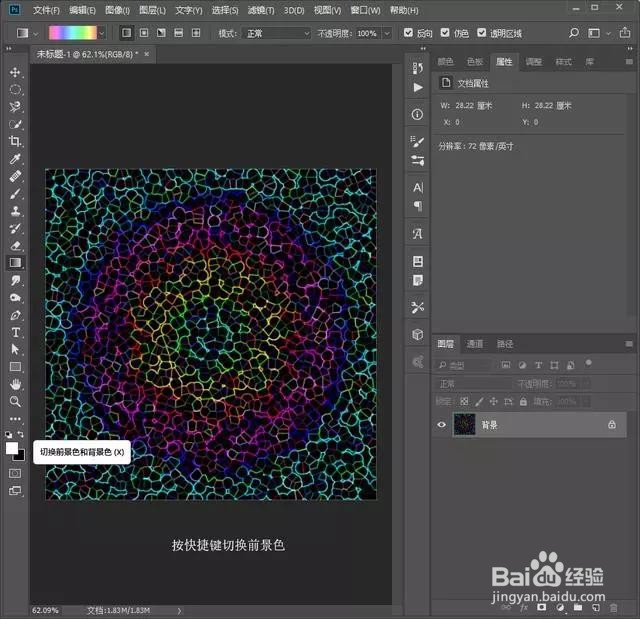Hide the 背景 layer eye icon
Viewport: 640px width, 619px height.
(441, 425)
